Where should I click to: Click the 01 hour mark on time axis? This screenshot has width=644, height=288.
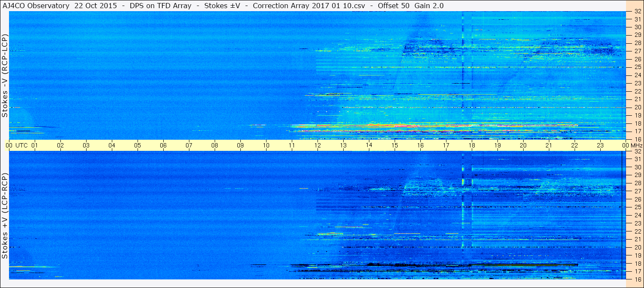click(x=35, y=145)
